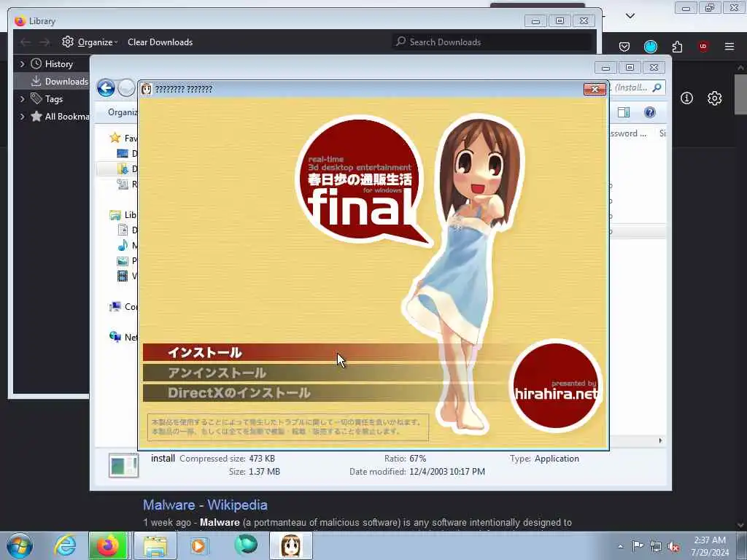The width and height of the screenshot is (747, 560).
Task: Expand the History tree item
Action: tap(22, 64)
